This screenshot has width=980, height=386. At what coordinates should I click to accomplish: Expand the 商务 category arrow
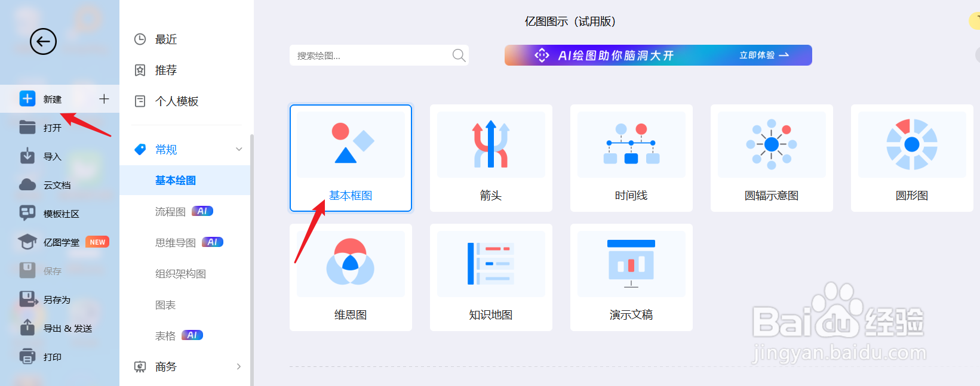(x=239, y=367)
